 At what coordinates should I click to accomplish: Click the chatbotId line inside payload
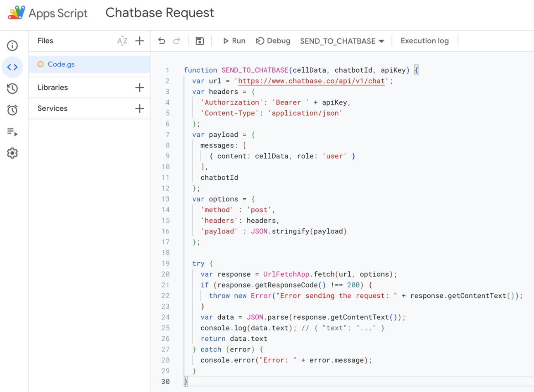(x=219, y=178)
